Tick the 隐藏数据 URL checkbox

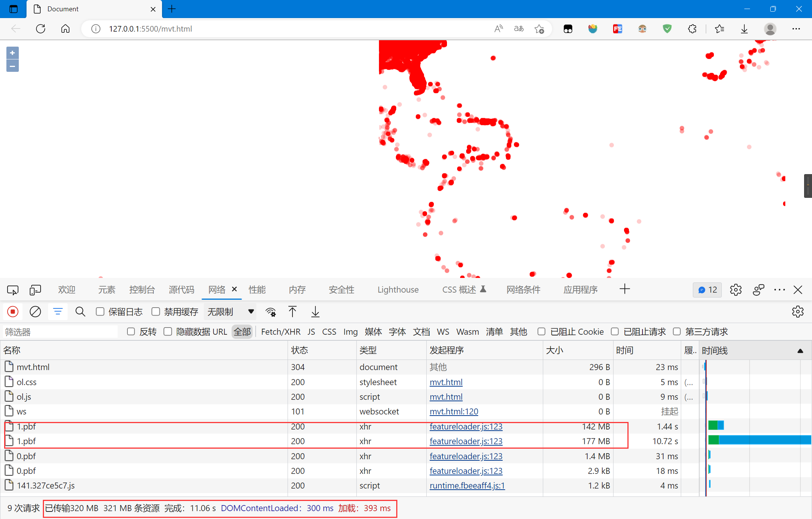tap(168, 332)
